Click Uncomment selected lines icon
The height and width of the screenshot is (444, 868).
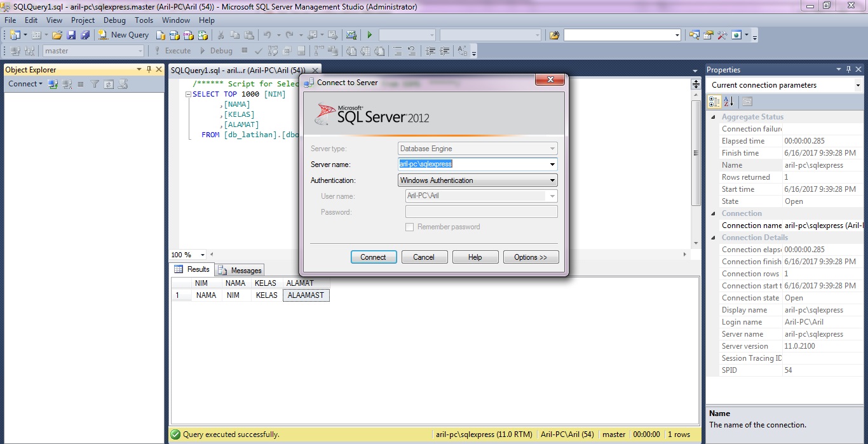[412, 51]
